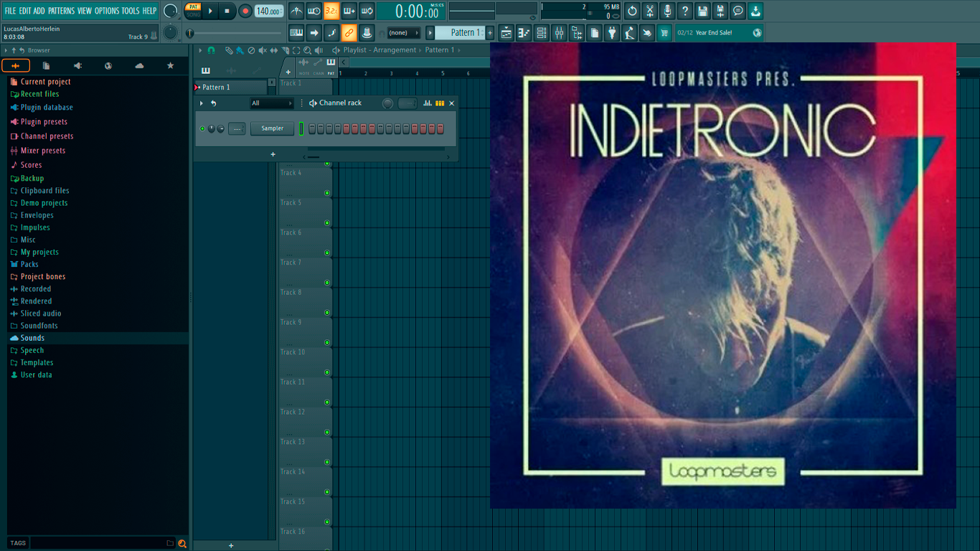This screenshot has width=980, height=551.
Task: Save the project with the floppy icon
Action: point(702,11)
